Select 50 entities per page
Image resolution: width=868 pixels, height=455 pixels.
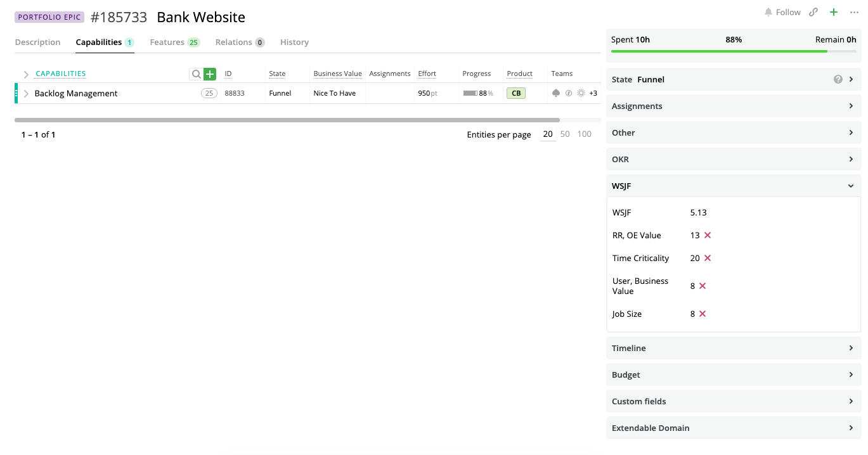point(565,134)
